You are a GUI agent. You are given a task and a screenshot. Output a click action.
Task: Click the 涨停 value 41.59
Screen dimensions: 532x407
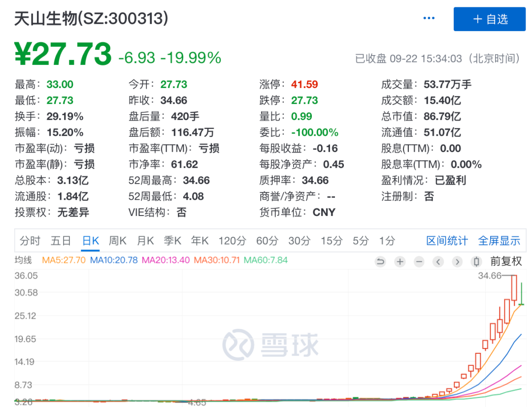pyautogui.click(x=305, y=84)
